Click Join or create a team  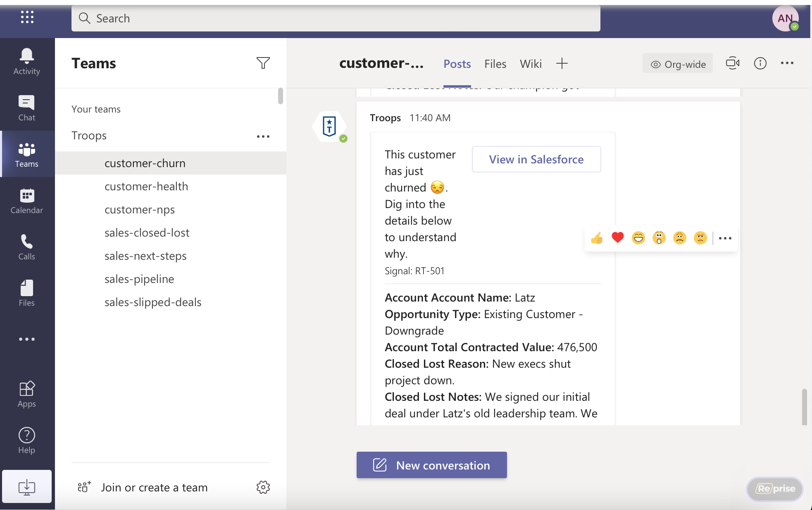pos(143,487)
